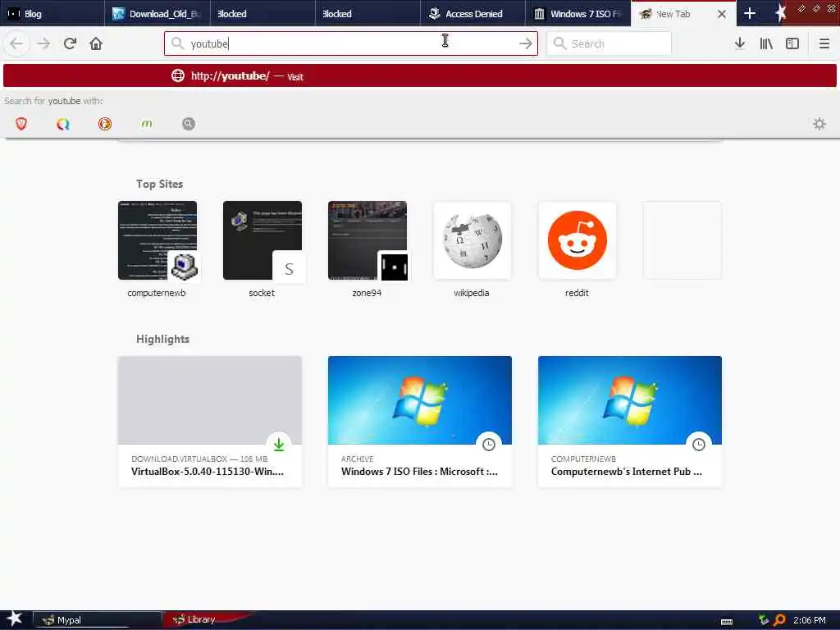Viewport: 840px width, 630px height.
Task: Open the Library bookshelf icon
Action: point(766,43)
